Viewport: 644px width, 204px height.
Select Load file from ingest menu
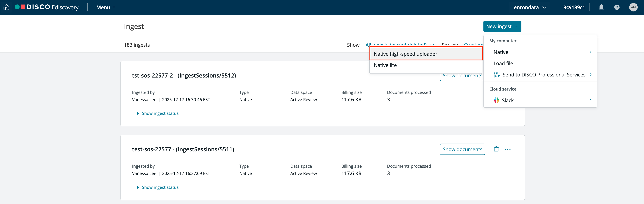point(503,63)
